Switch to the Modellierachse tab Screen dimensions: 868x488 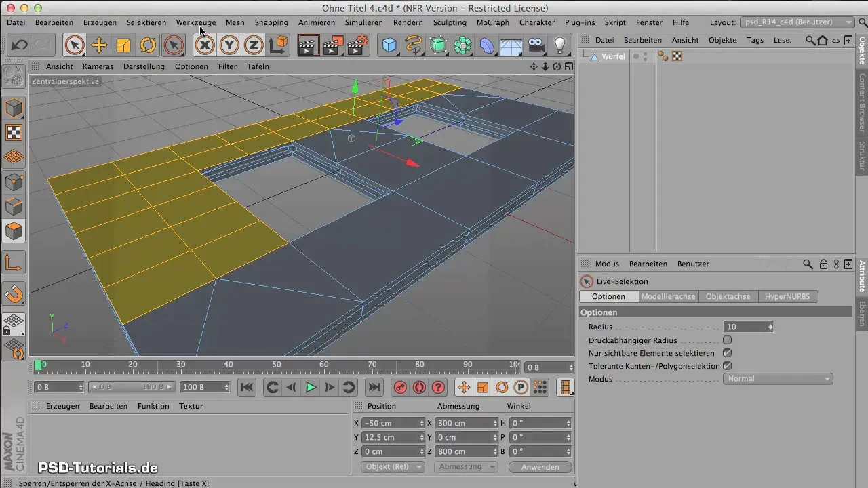point(668,296)
